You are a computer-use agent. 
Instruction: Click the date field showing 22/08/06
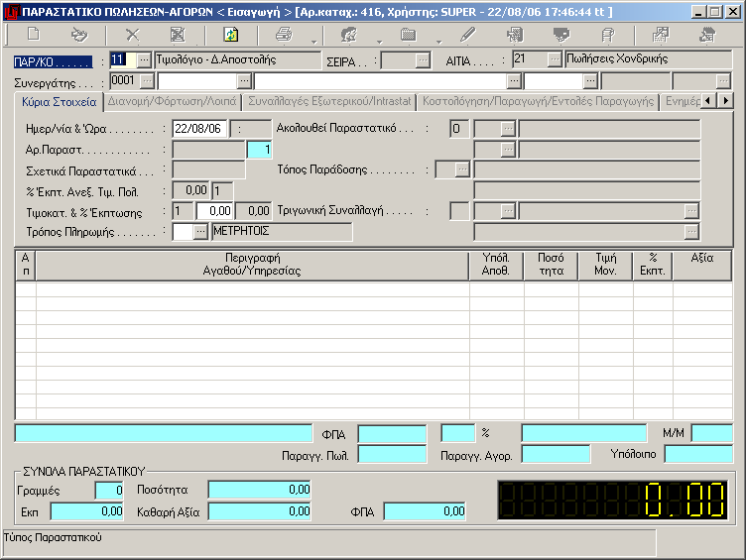coord(199,129)
